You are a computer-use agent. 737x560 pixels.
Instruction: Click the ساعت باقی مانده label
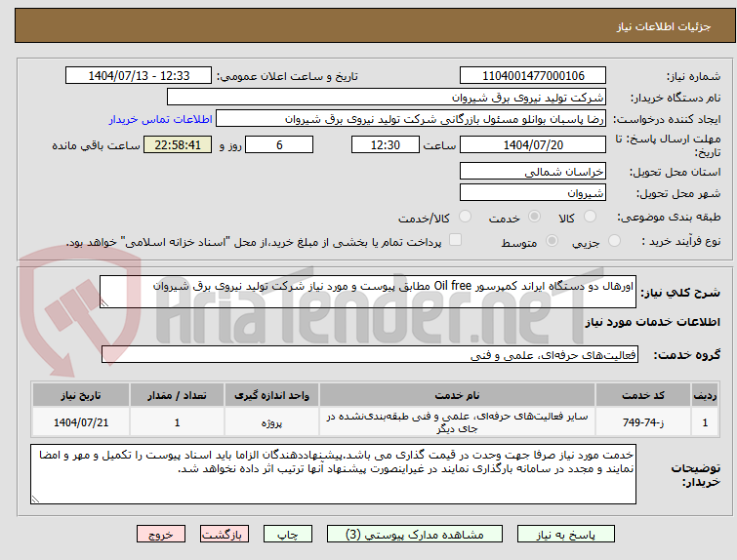point(96,145)
